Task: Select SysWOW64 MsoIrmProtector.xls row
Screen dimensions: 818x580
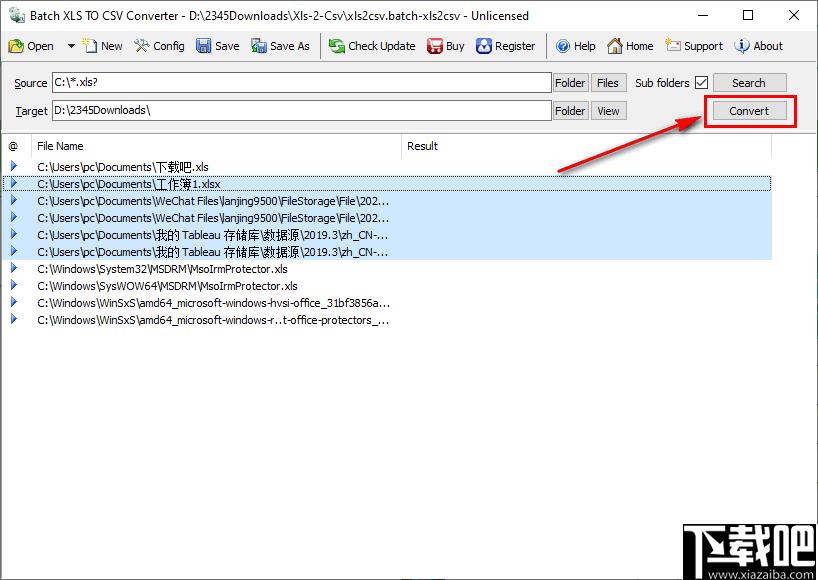Action: (x=387, y=286)
